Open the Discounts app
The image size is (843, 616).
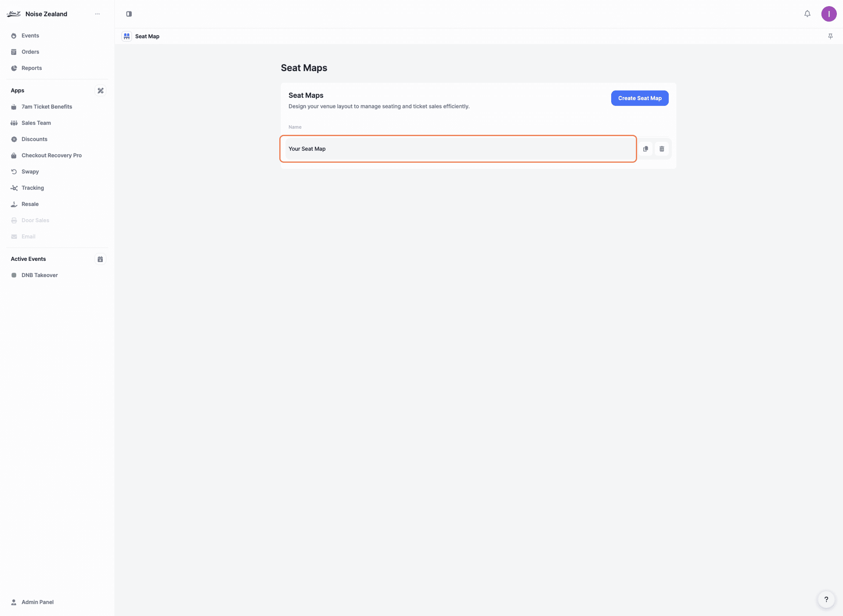34,139
